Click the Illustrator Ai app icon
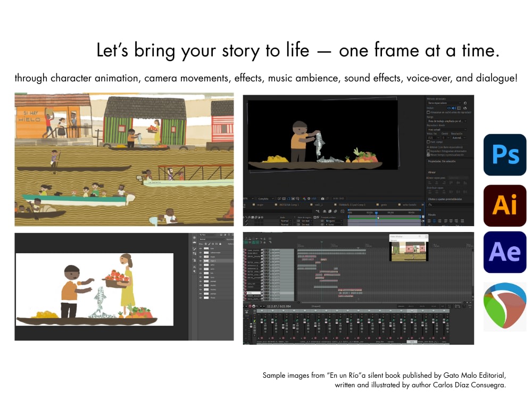The height and width of the screenshot is (399, 532). click(x=505, y=205)
